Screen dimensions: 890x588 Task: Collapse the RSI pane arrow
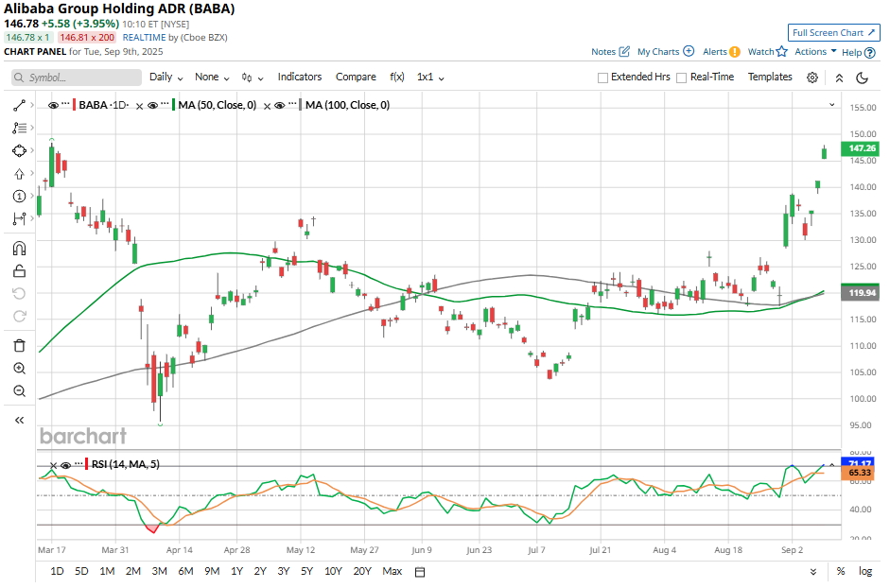(832, 465)
